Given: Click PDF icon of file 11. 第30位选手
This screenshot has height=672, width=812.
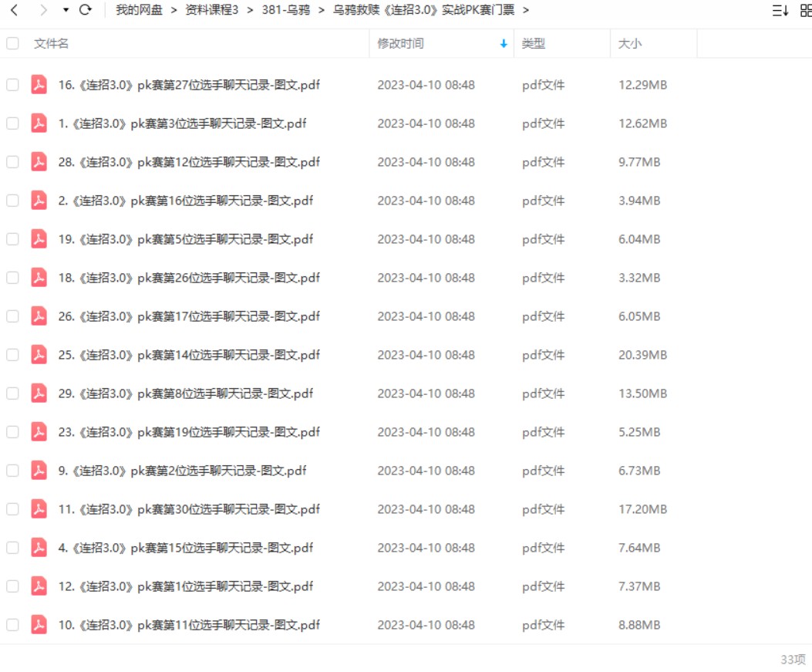Looking at the screenshot, I should pos(39,509).
